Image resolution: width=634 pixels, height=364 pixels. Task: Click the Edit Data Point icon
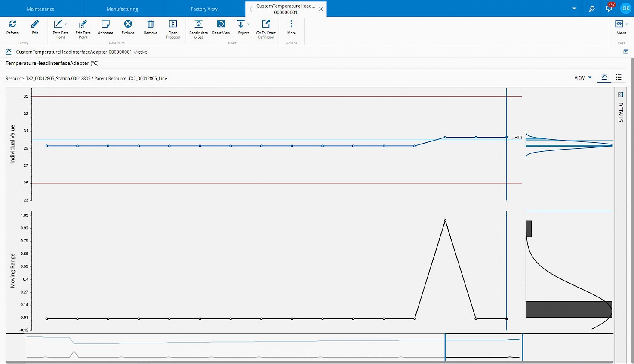(x=83, y=24)
